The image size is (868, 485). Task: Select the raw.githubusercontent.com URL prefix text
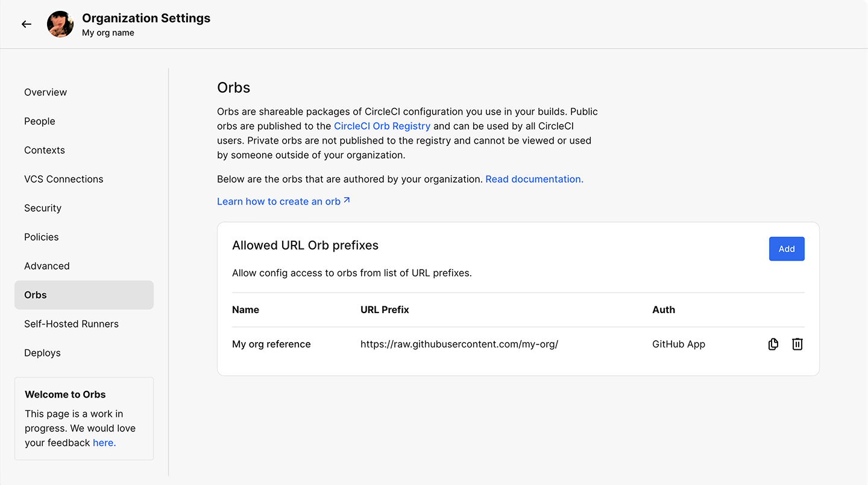459,344
